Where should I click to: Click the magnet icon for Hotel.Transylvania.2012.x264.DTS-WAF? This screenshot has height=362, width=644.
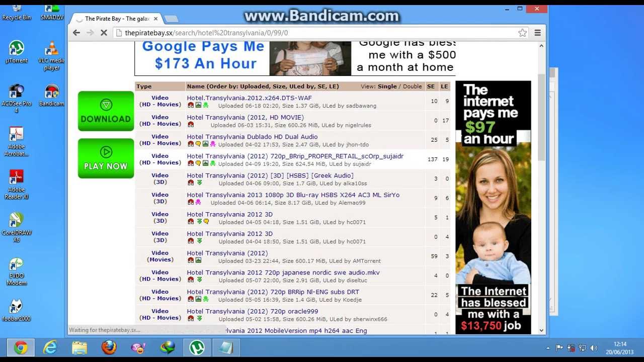tap(191, 106)
